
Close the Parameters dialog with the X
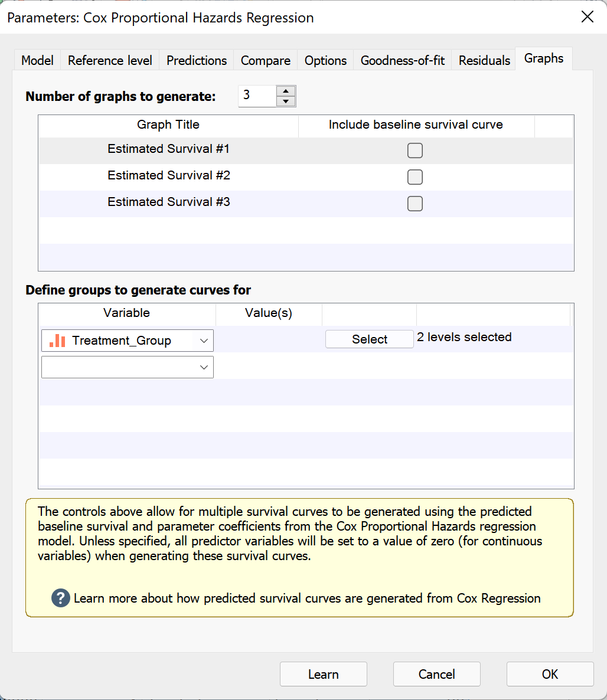588,17
